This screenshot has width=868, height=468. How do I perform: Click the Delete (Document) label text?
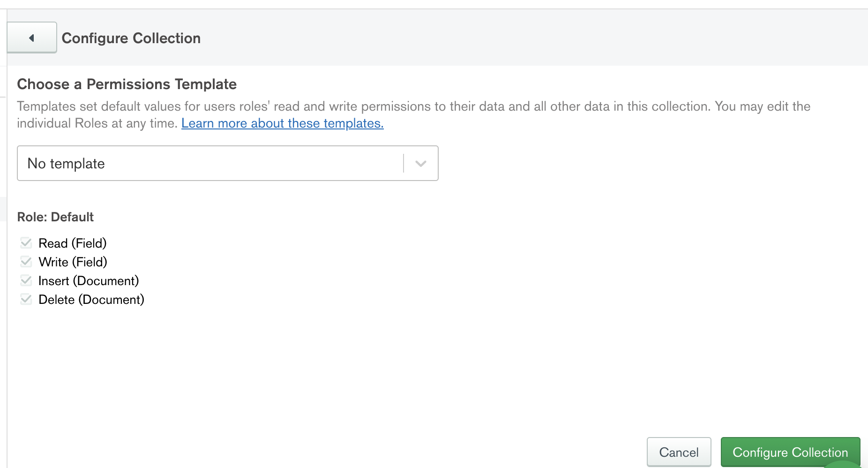click(91, 300)
